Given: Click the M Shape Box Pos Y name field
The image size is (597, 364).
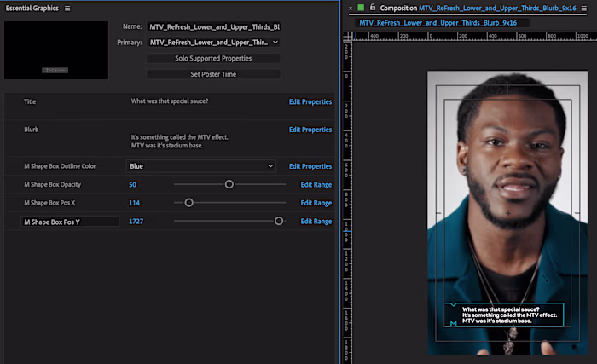Looking at the screenshot, I should click(x=70, y=222).
